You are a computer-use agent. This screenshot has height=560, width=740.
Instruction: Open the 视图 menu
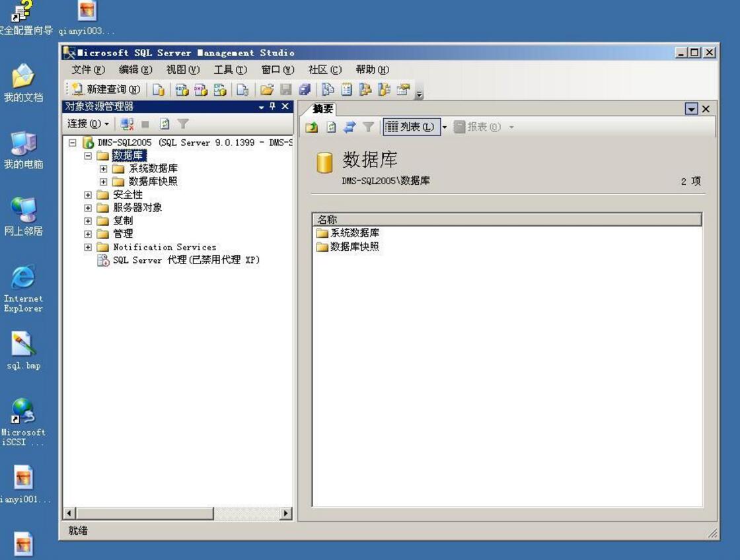(182, 70)
